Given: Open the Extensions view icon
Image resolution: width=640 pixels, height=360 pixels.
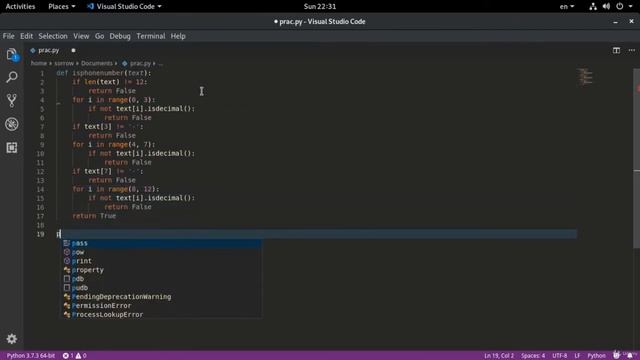Looking at the screenshot, I should 12,147.
